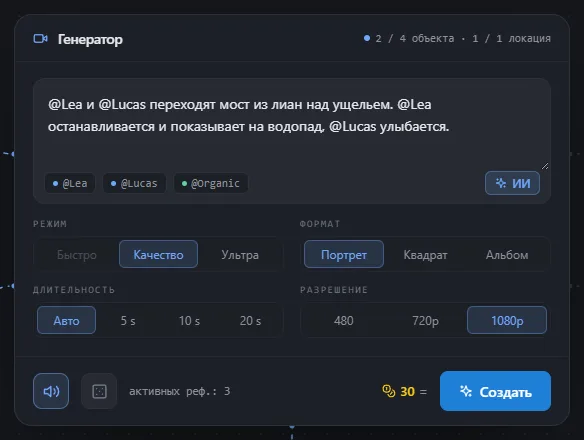Set duration to 5 s

click(128, 320)
